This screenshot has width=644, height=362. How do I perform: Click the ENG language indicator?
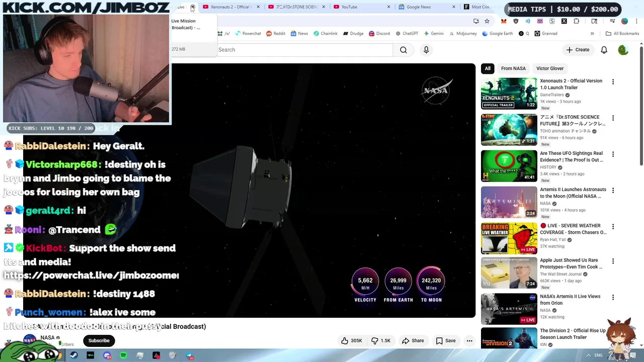[598, 355]
